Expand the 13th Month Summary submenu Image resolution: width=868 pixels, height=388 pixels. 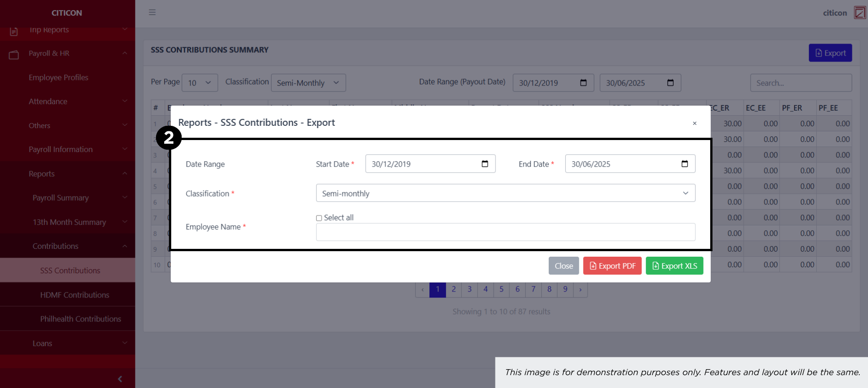point(125,222)
